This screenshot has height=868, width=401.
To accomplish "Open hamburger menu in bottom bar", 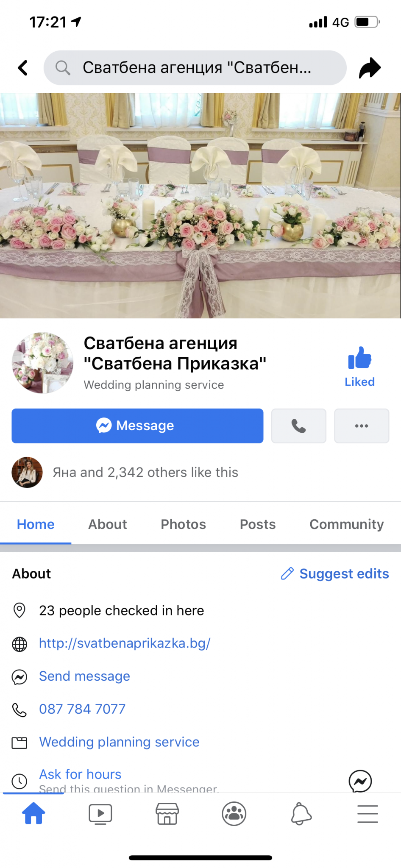I will click(x=368, y=814).
